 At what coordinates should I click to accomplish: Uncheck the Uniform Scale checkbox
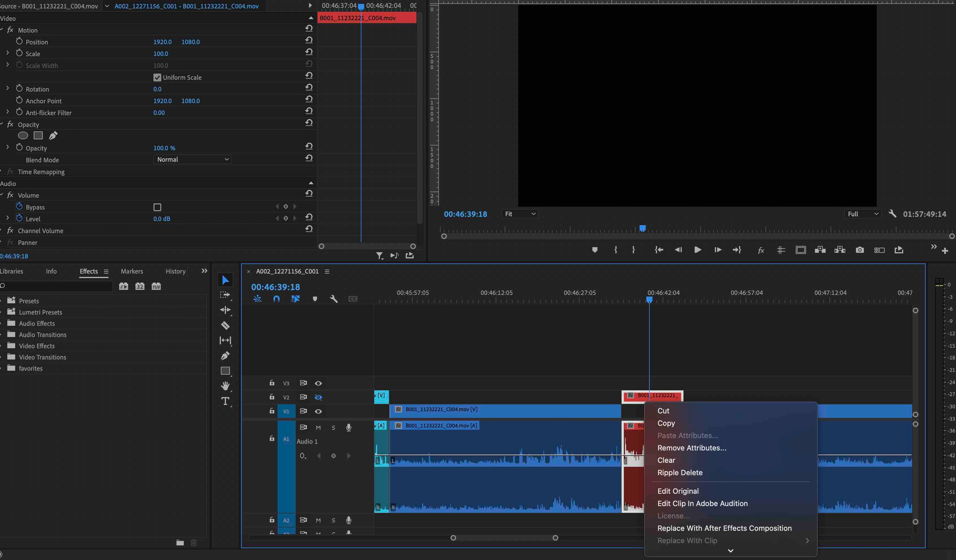click(157, 77)
